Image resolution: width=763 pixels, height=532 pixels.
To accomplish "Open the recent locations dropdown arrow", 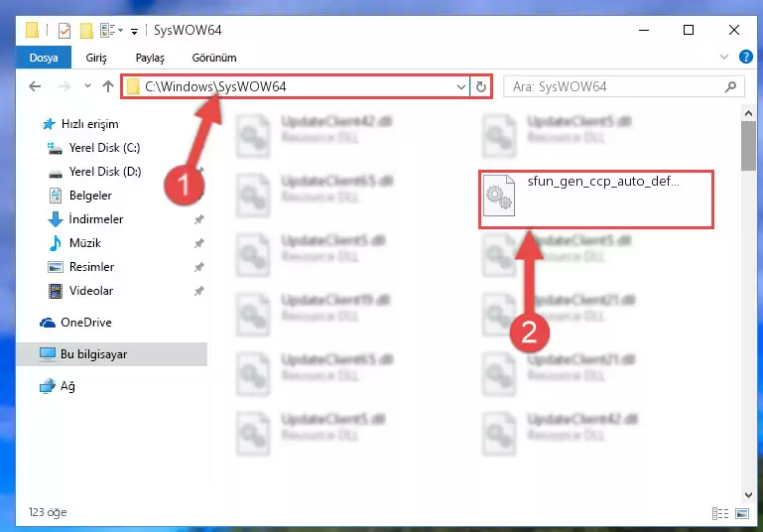I will point(87,86).
